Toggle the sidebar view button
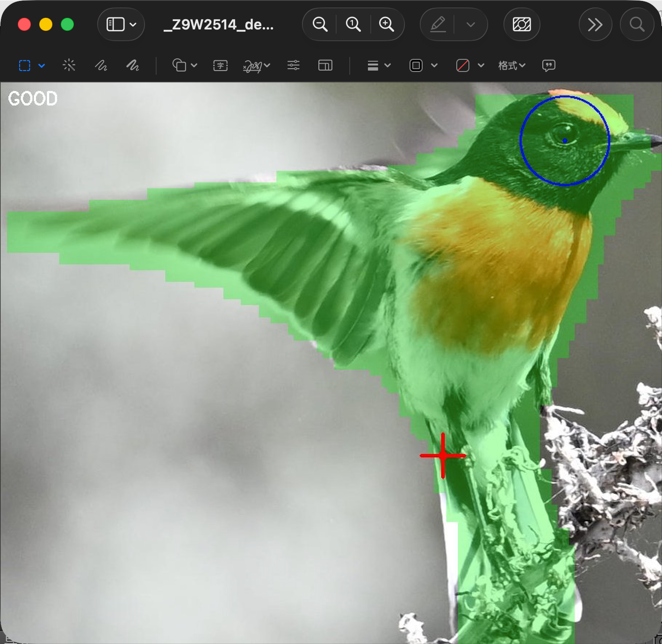The width and height of the screenshot is (662, 644). 115,24
